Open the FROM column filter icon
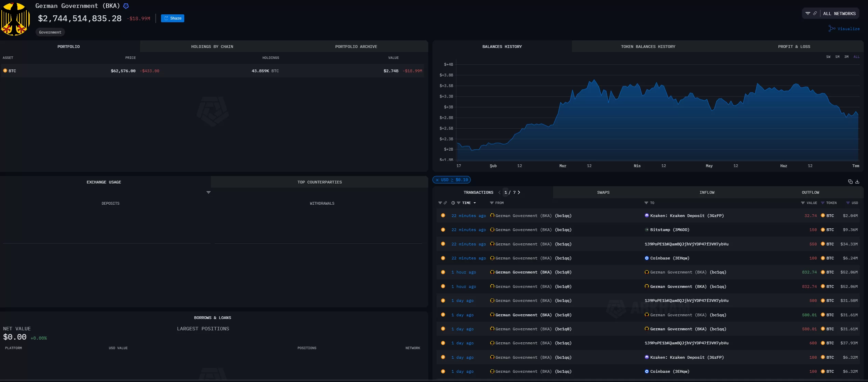868x382 pixels. pyautogui.click(x=492, y=203)
